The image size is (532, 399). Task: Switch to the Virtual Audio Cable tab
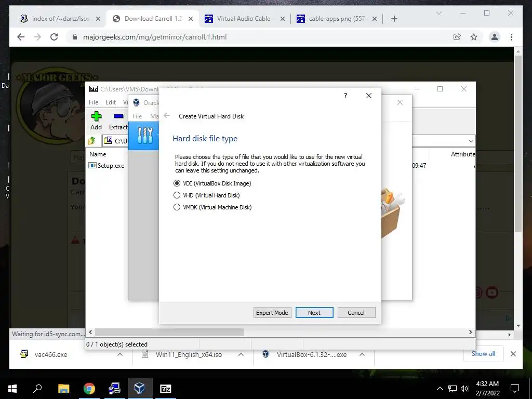tap(244, 19)
